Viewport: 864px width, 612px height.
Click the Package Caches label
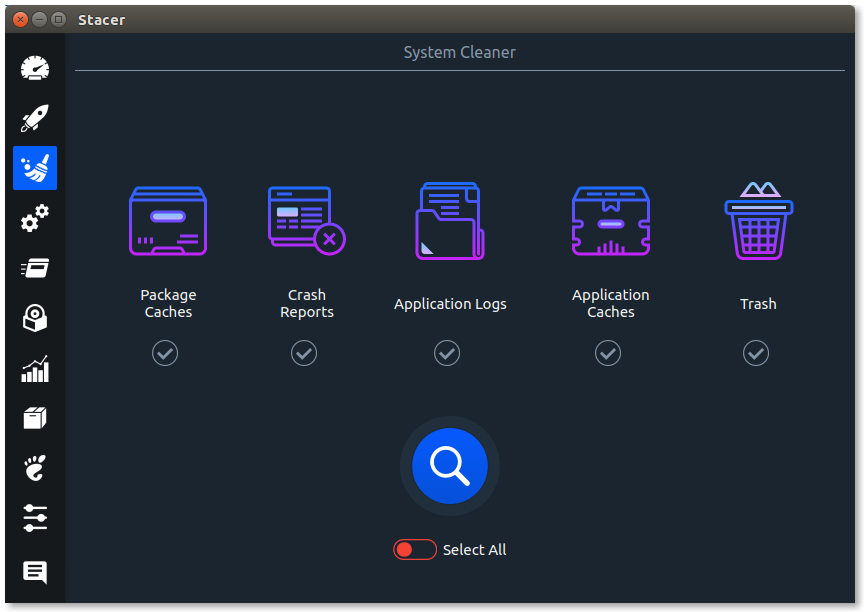168,304
